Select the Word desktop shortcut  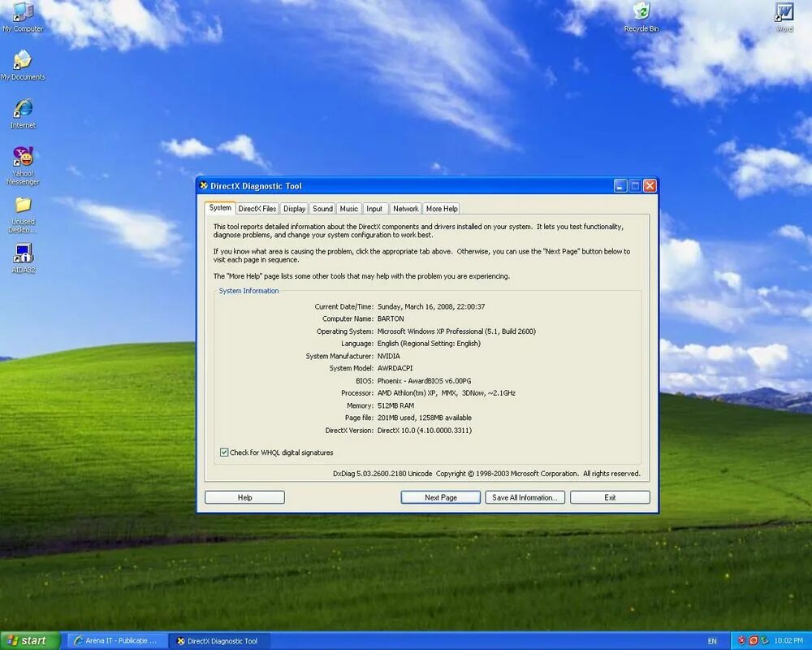784,16
